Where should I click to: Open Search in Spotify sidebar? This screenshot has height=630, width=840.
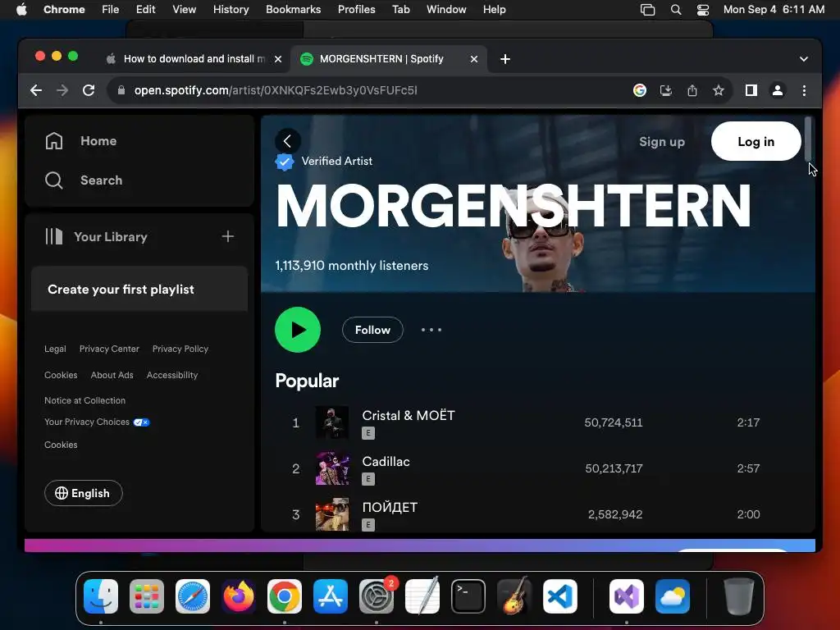[x=84, y=180]
